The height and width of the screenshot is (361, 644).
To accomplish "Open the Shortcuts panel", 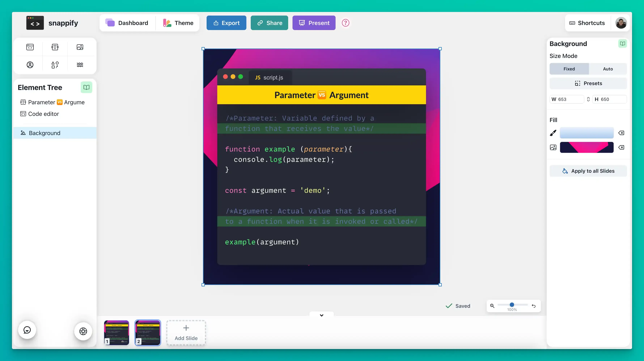I will (x=587, y=23).
